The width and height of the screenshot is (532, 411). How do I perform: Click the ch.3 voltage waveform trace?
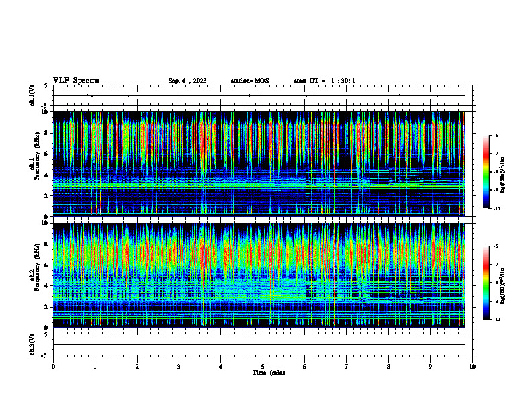[x=259, y=345]
